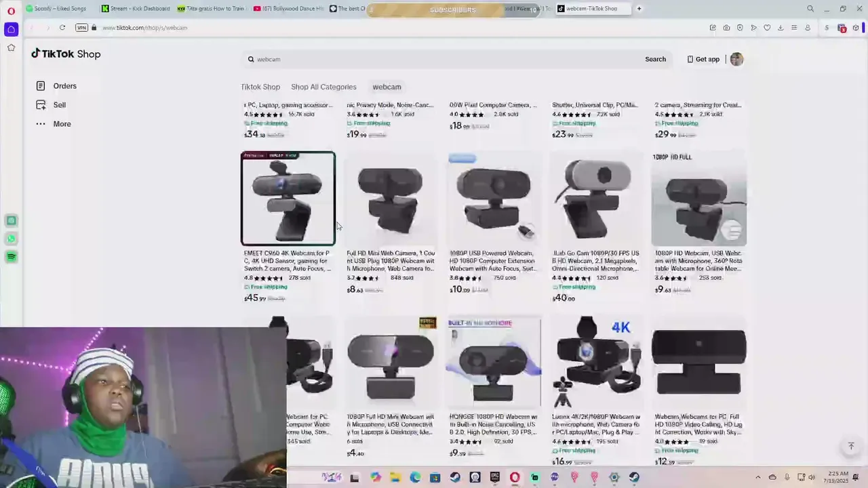Viewport: 868px width, 488px height.
Task: Show hidden system tray icons
Action: point(758,477)
